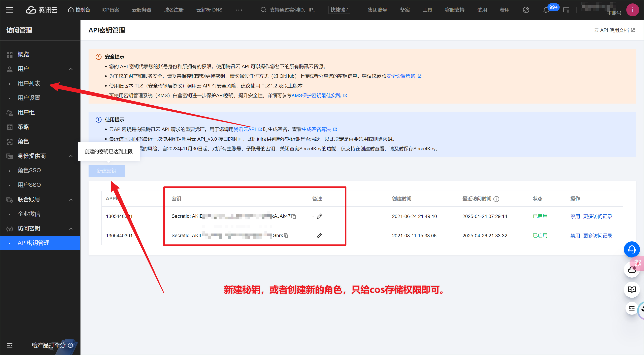Collapse the 联合账号 section
644x355 pixels.
click(x=71, y=199)
